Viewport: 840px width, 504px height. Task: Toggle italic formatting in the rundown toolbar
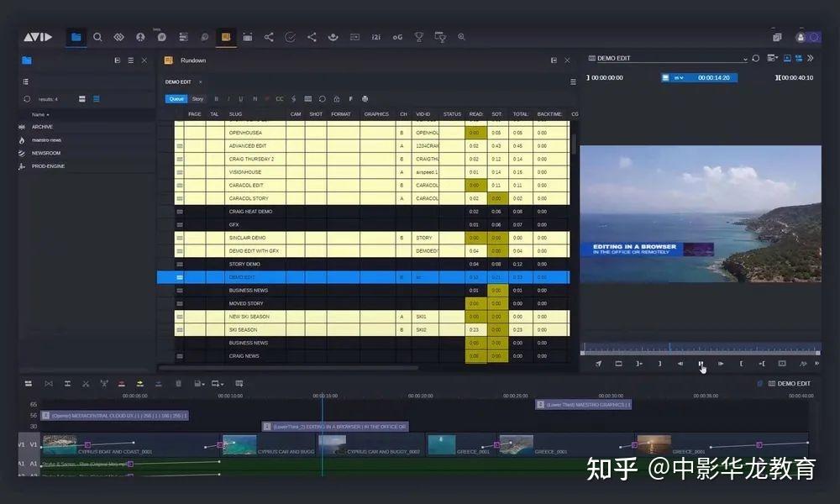228,98
